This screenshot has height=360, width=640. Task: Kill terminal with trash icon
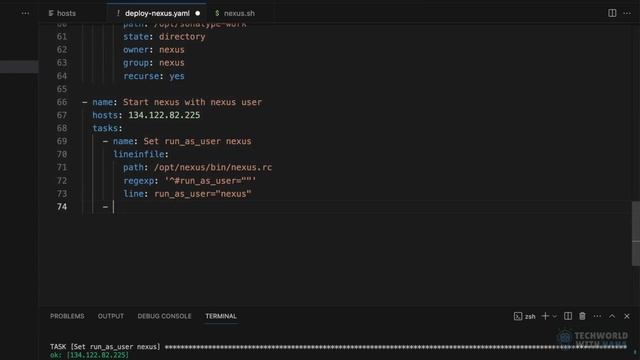coord(582,316)
